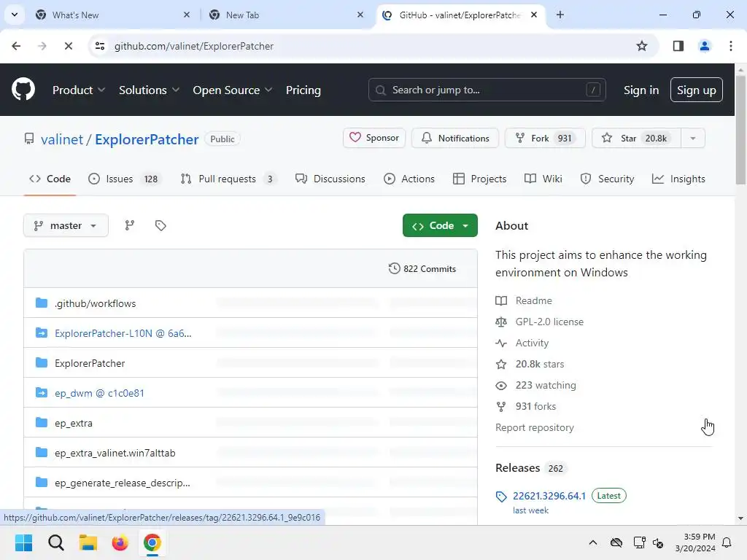
Task: Click the Sign up button
Action: pos(697,90)
